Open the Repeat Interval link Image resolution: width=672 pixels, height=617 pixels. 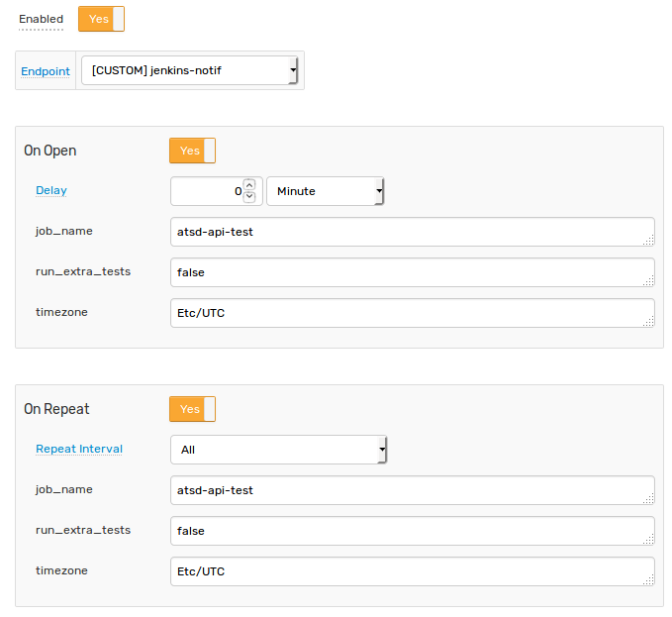[x=79, y=449]
